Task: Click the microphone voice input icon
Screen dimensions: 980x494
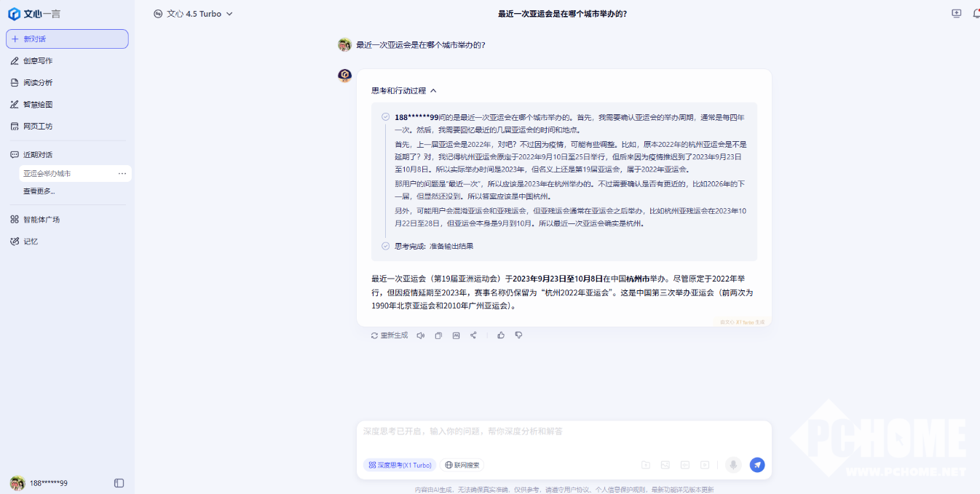Action: [x=733, y=465]
